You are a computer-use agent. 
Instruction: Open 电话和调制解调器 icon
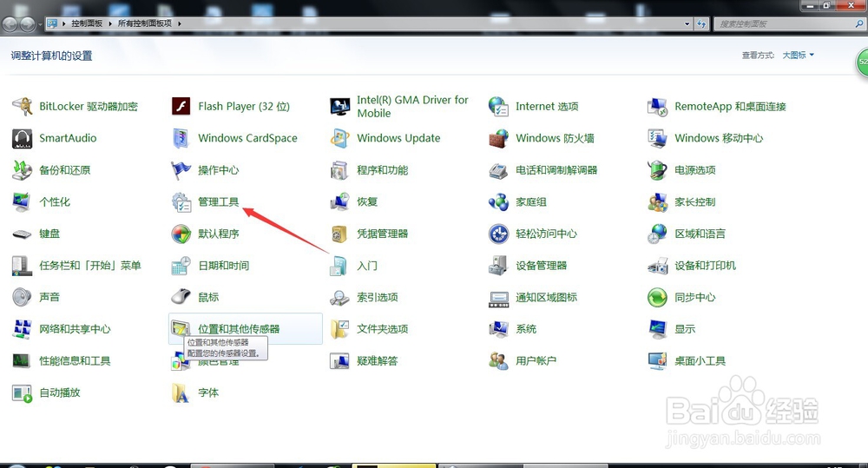point(498,170)
